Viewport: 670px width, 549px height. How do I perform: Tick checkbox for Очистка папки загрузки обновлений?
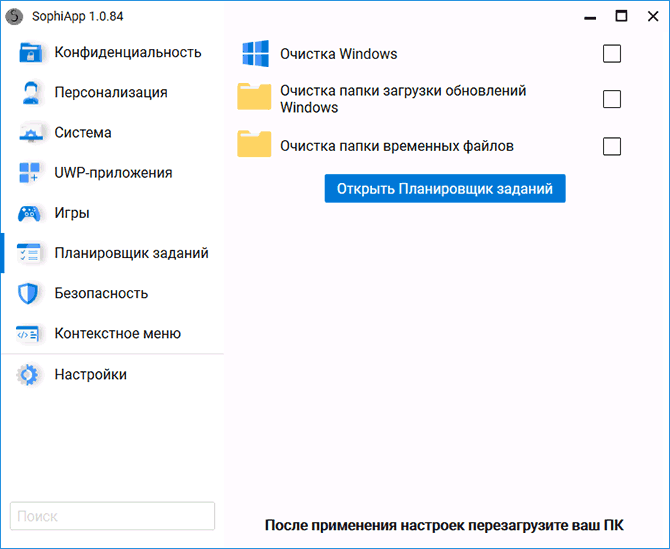[x=612, y=99]
